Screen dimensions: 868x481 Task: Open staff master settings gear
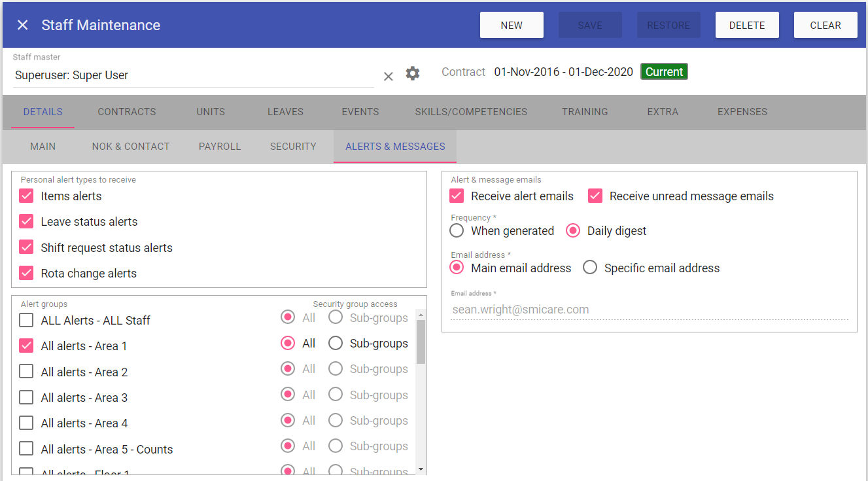coord(412,73)
